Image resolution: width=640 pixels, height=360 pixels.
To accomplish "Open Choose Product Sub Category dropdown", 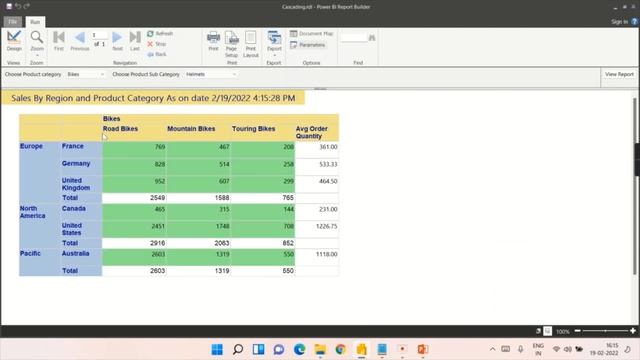I will [x=211, y=74].
